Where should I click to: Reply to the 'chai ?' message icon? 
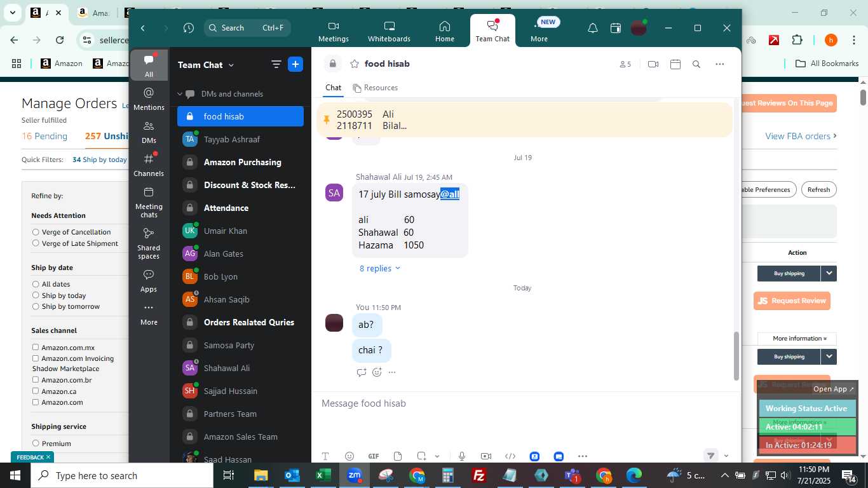click(x=362, y=372)
